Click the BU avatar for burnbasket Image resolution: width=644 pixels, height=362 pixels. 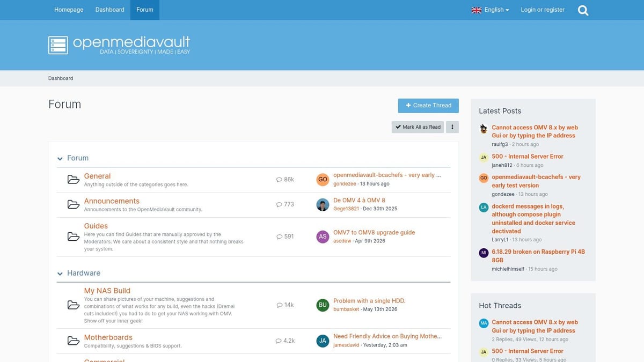tap(323, 305)
